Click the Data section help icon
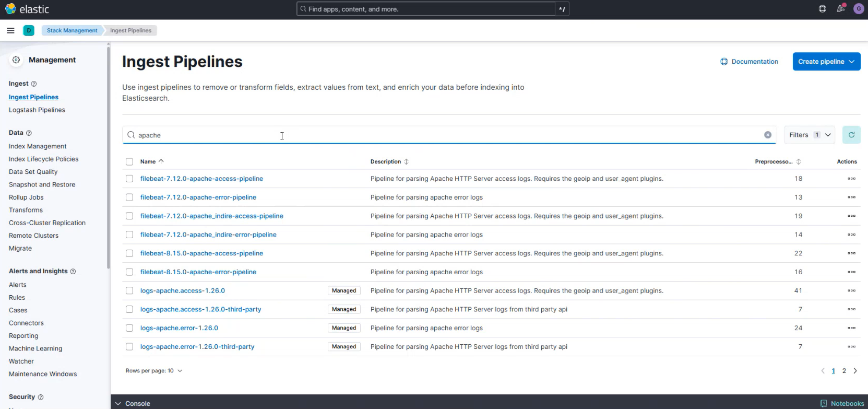 coord(29,133)
